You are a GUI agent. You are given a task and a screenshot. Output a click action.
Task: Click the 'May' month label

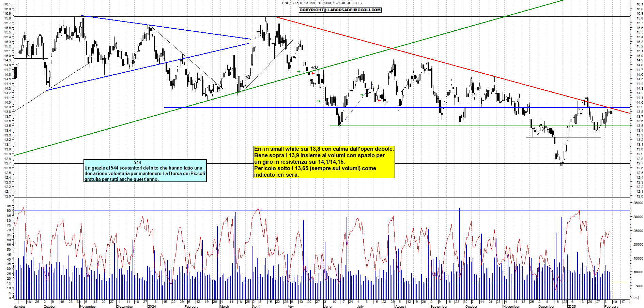290,306
